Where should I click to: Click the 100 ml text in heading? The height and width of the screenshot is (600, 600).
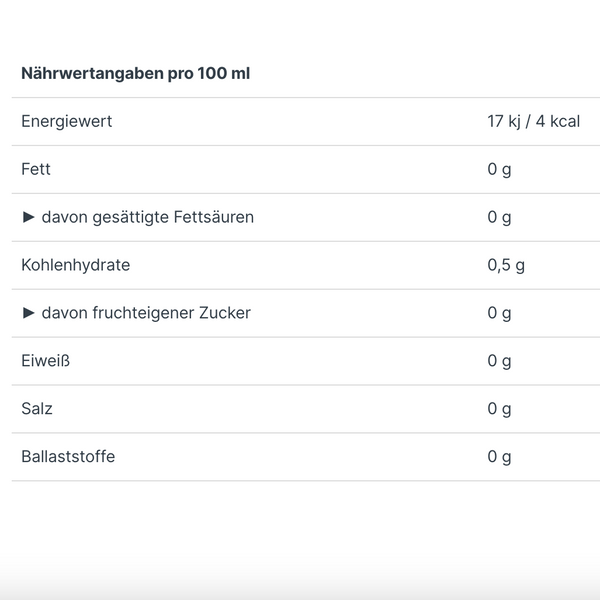[224, 73]
